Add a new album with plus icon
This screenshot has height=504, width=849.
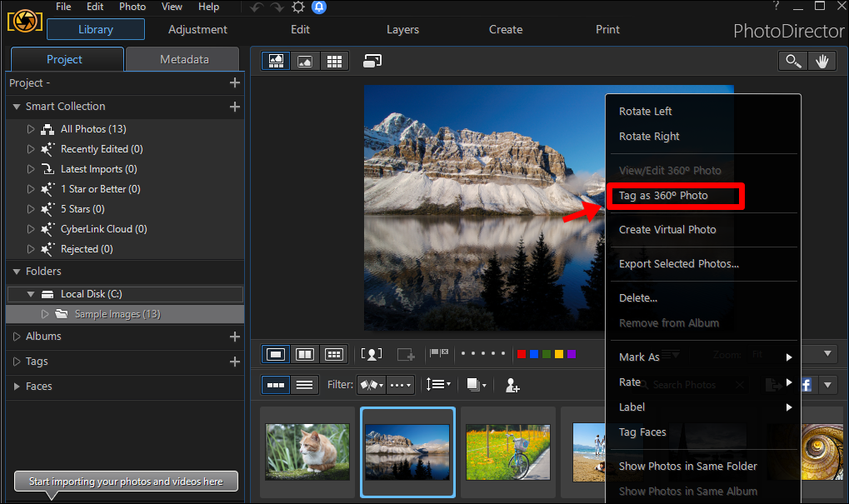[x=234, y=337]
